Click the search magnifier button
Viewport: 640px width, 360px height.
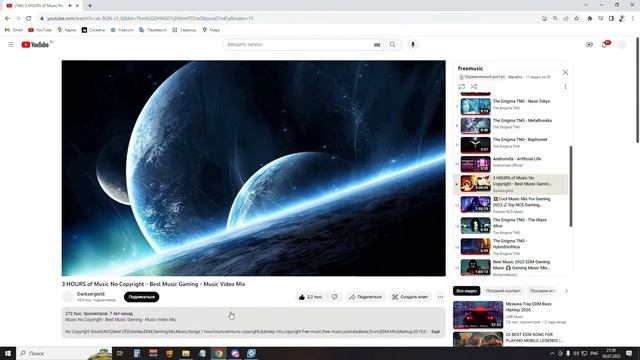392,44
